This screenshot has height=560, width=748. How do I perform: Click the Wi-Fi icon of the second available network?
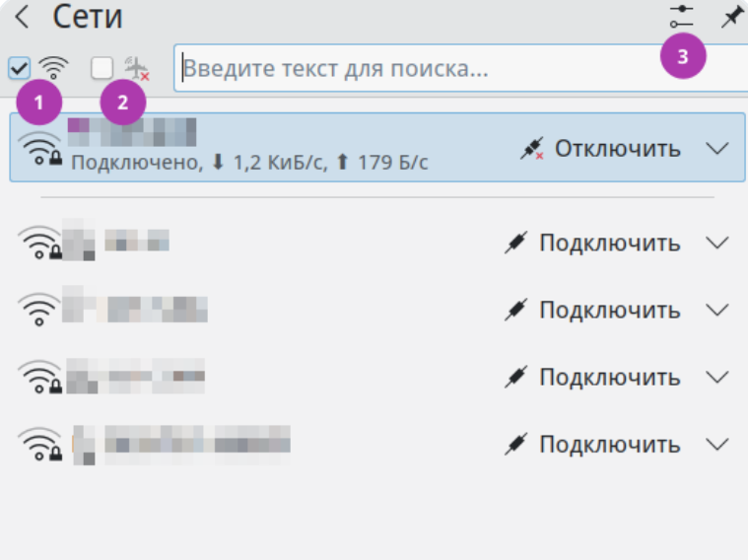[38, 310]
